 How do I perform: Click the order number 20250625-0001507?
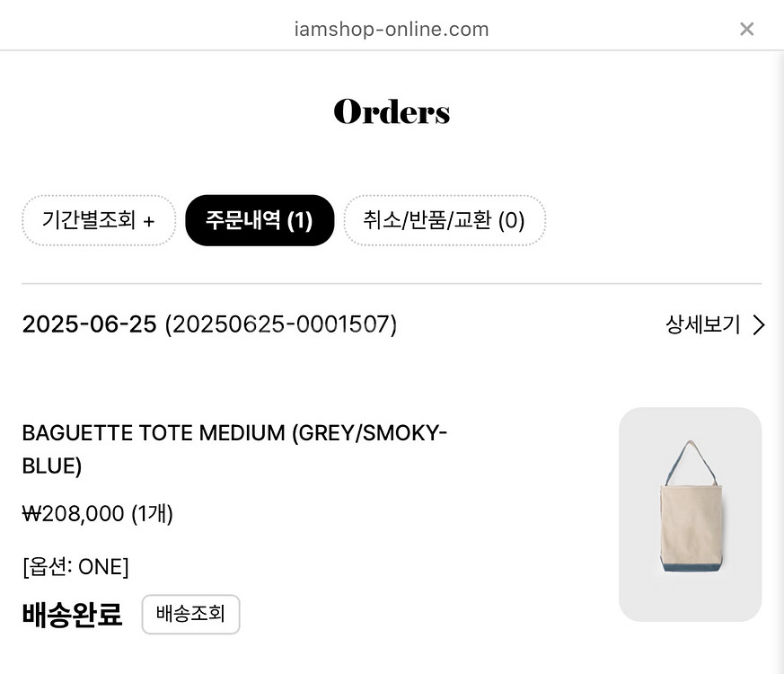pyautogui.click(x=281, y=324)
